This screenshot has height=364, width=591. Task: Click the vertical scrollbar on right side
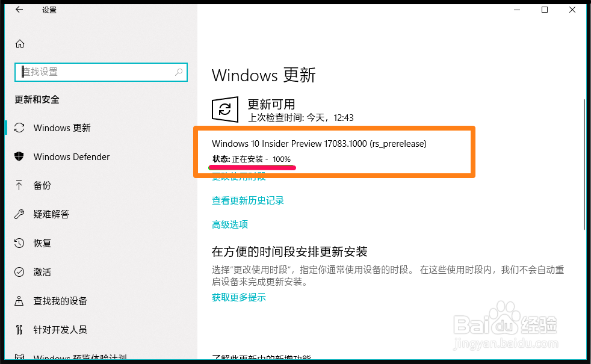pyautogui.click(x=584, y=164)
